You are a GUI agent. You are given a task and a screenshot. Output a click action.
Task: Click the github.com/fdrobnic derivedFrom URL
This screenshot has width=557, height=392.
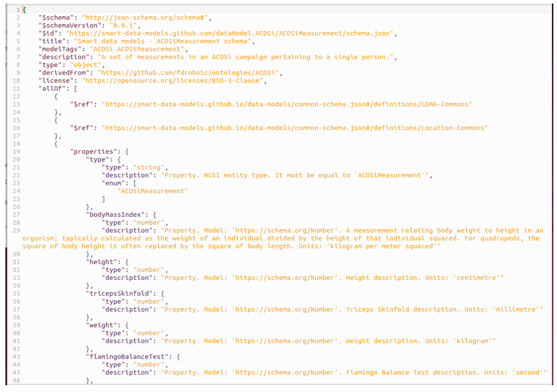[188, 73]
